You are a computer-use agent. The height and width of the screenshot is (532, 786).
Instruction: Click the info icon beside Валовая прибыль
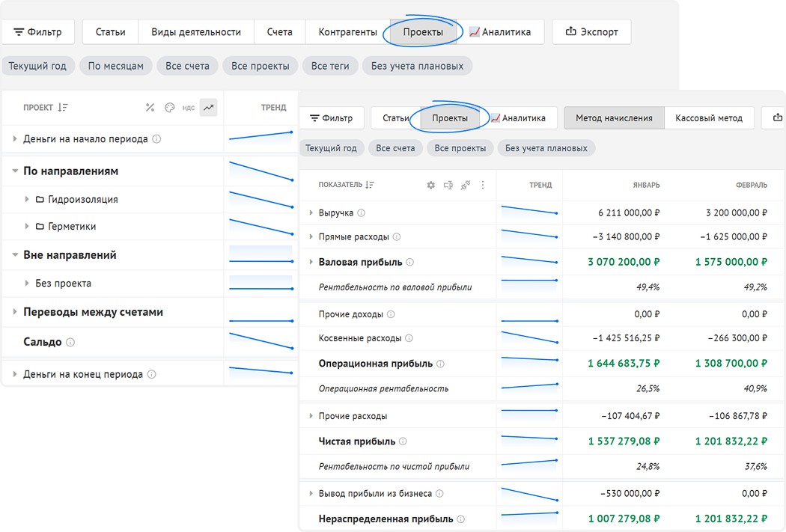pyautogui.click(x=409, y=262)
